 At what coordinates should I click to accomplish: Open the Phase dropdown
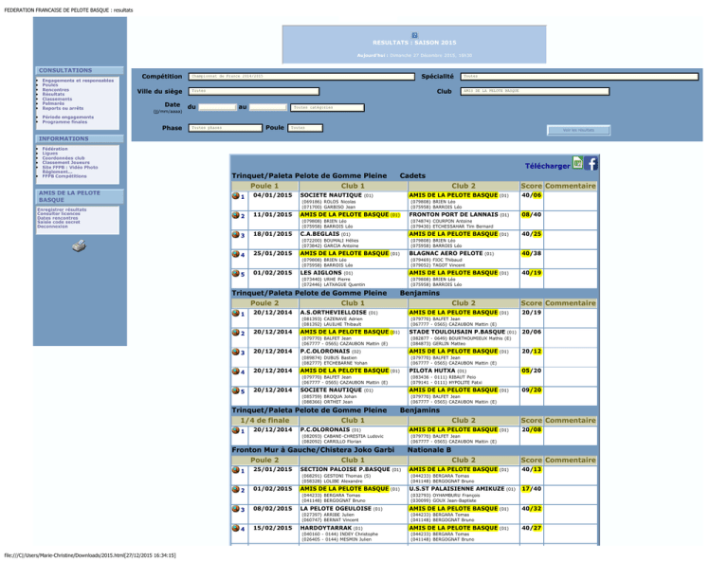[226, 128]
